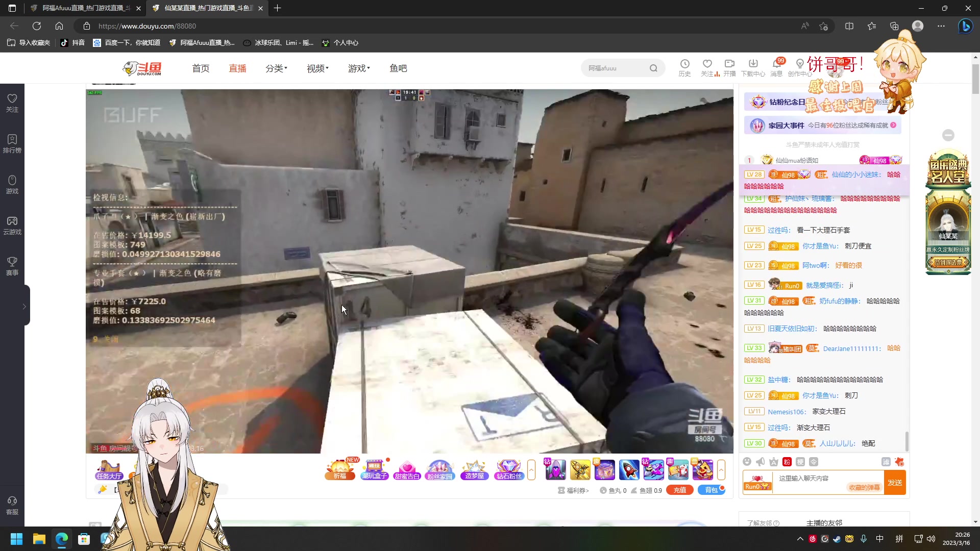Viewport: 980px width, 551px height.
Task: Expand the 分类 dropdown menu
Action: (x=276, y=68)
